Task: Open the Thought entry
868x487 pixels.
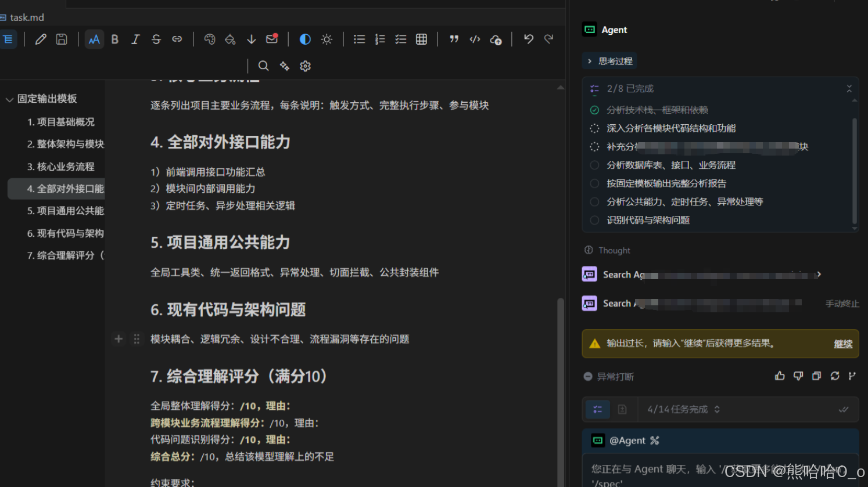Action: click(607, 250)
